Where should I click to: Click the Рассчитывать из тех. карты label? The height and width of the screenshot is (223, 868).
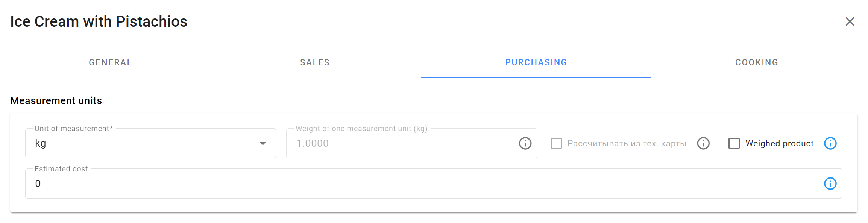tap(627, 143)
